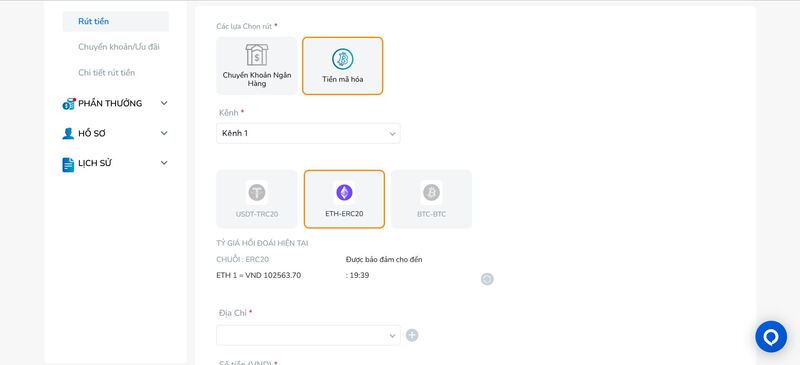Select Tiền mã hóa withdrawal option

tap(342, 66)
